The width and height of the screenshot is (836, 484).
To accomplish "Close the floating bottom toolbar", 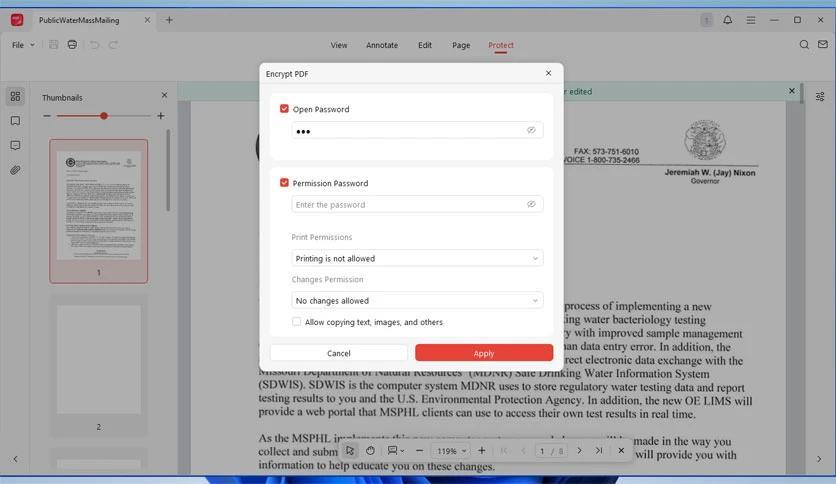I will 621,450.
